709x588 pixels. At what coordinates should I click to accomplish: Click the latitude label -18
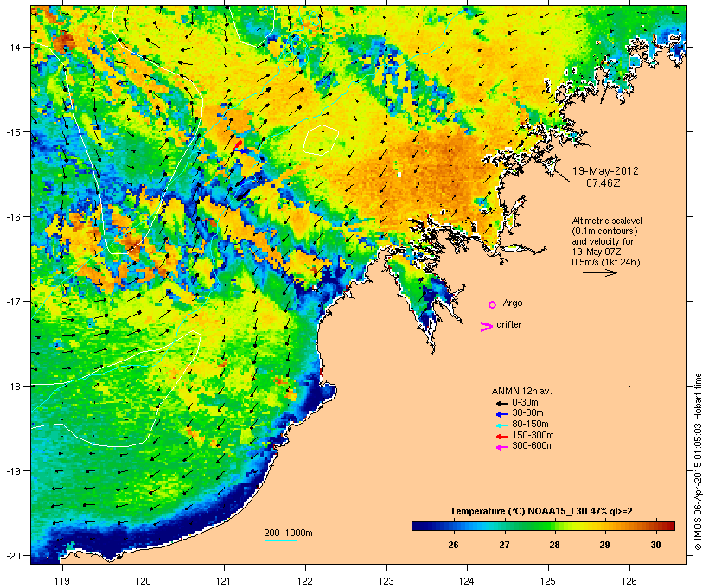(x=13, y=386)
